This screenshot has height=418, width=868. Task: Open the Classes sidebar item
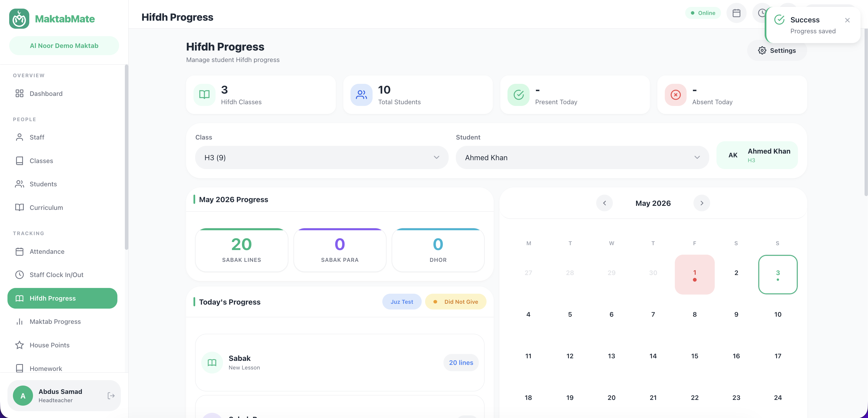click(x=62, y=161)
